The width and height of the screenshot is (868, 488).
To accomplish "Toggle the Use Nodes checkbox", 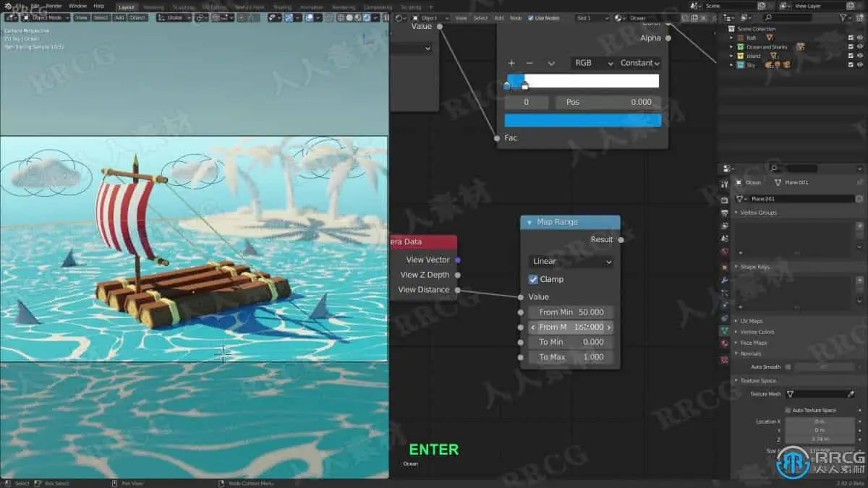I will point(531,17).
